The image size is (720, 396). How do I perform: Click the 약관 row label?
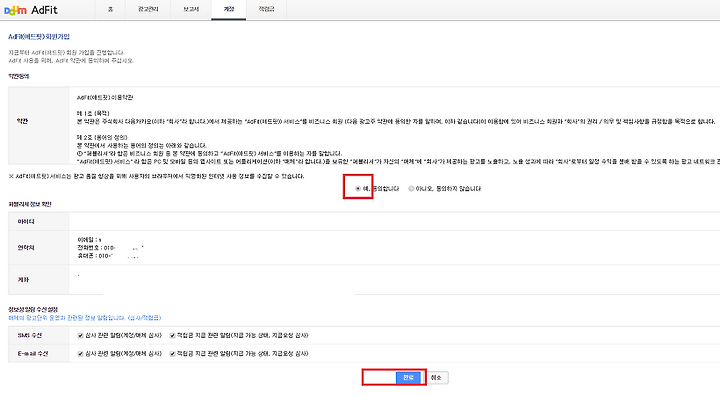tap(22, 121)
